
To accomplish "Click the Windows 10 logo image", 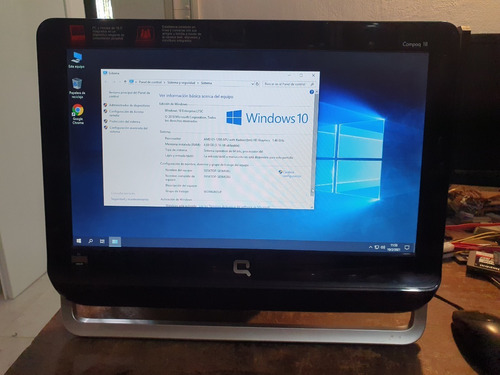I will click(267, 118).
